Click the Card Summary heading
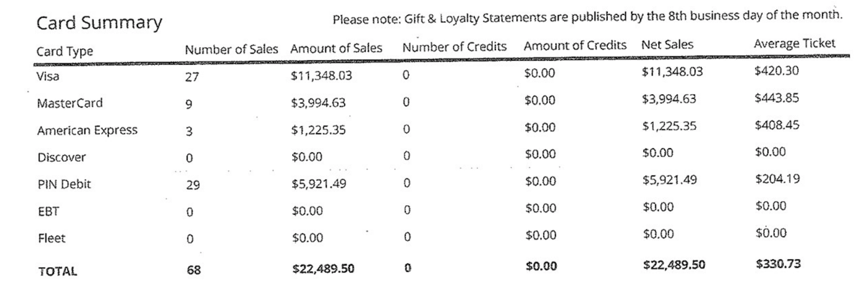This screenshot has width=868, height=289. coord(99,23)
